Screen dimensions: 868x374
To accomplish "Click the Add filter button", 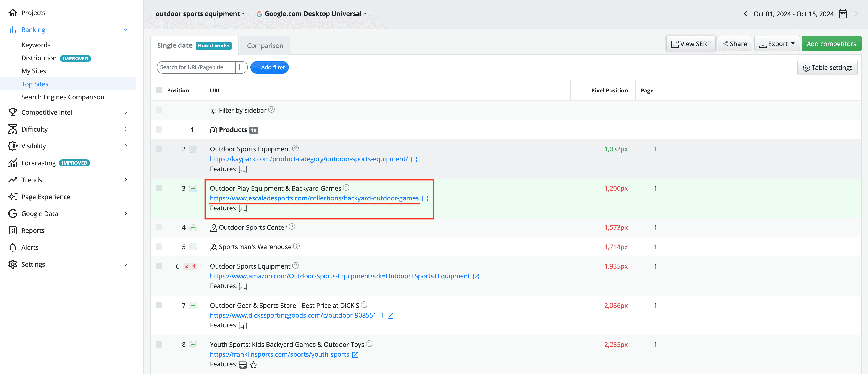I will (270, 67).
